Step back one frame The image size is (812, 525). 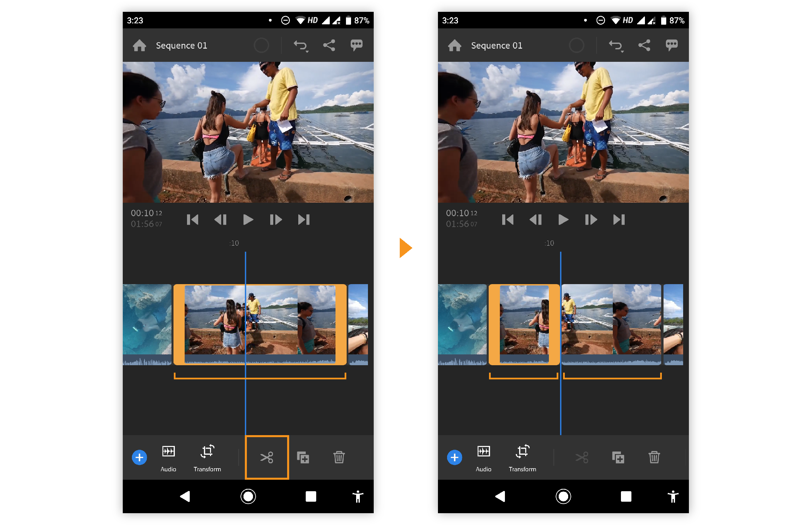click(x=221, y=220)
